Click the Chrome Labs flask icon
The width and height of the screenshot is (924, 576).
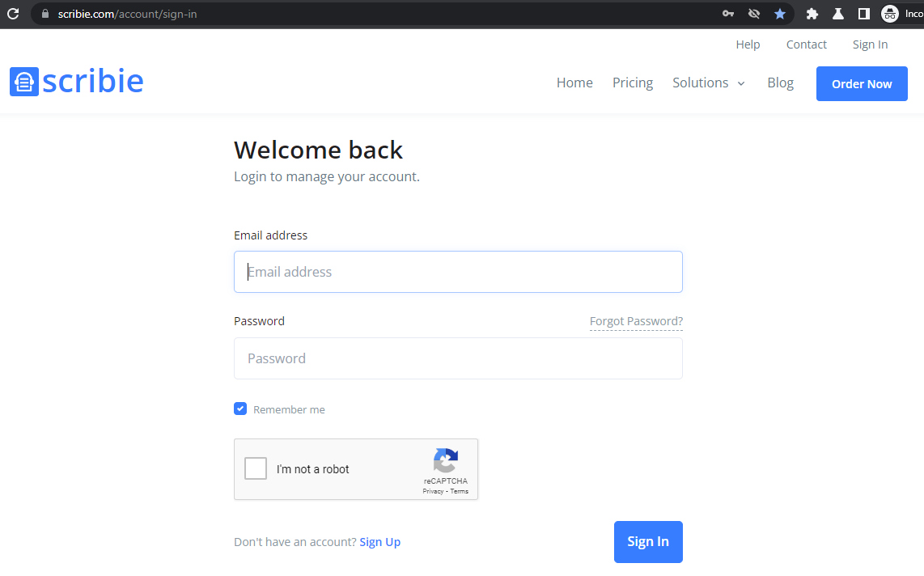[838, 14]
